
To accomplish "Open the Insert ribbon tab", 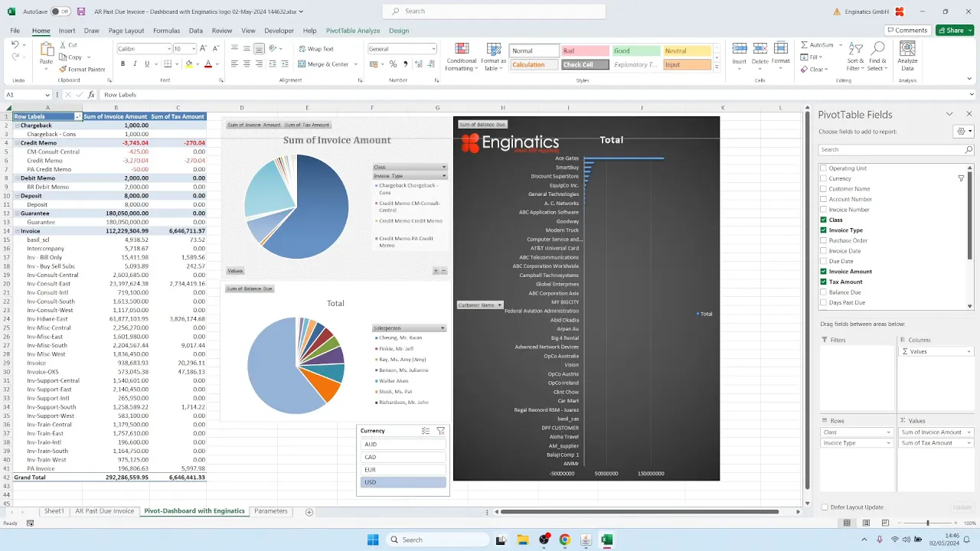I will [67, 31].
